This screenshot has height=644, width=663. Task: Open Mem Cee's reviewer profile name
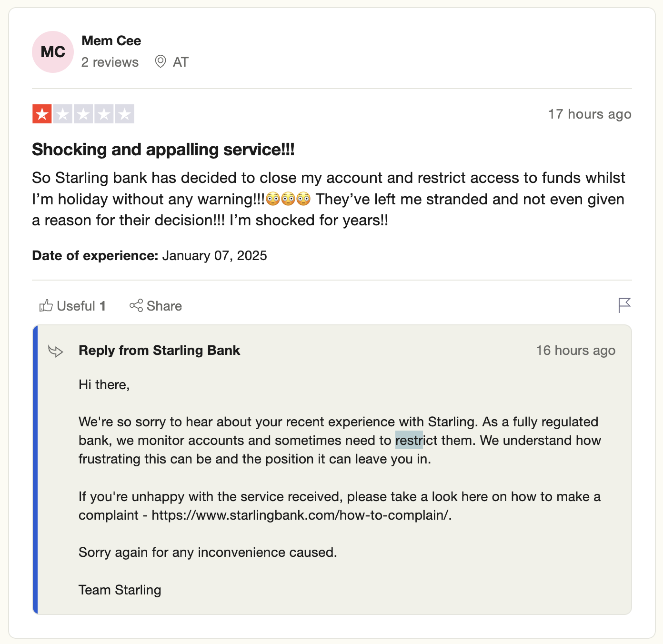111,41
